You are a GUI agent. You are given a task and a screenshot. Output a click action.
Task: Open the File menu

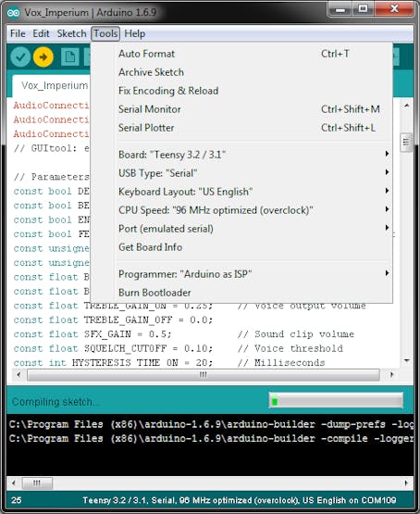18,33
